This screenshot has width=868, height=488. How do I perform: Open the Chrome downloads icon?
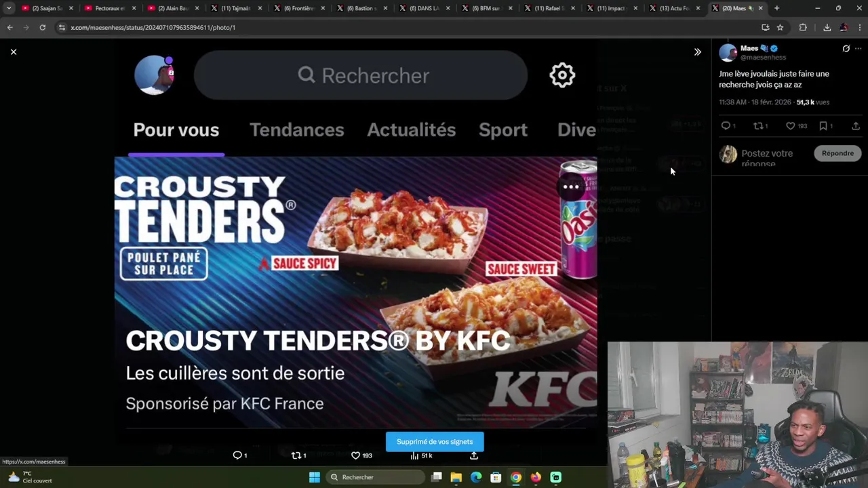tap(827, 27)
